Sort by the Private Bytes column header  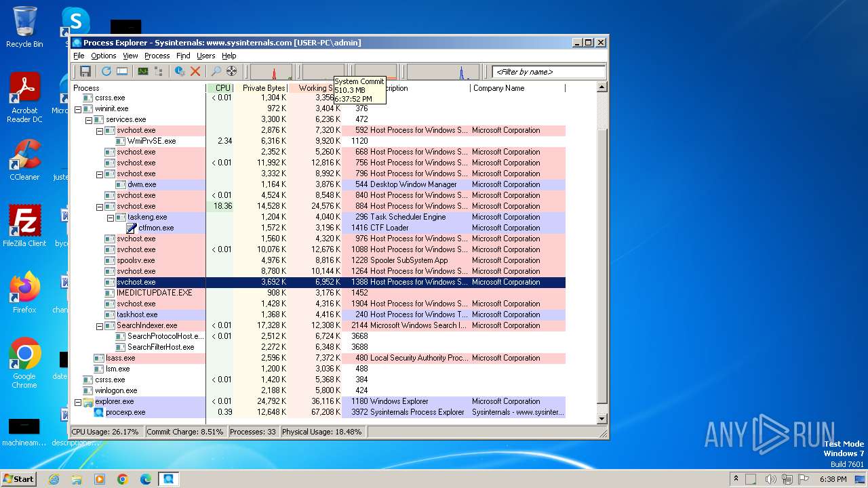click(x=260, y=88)
